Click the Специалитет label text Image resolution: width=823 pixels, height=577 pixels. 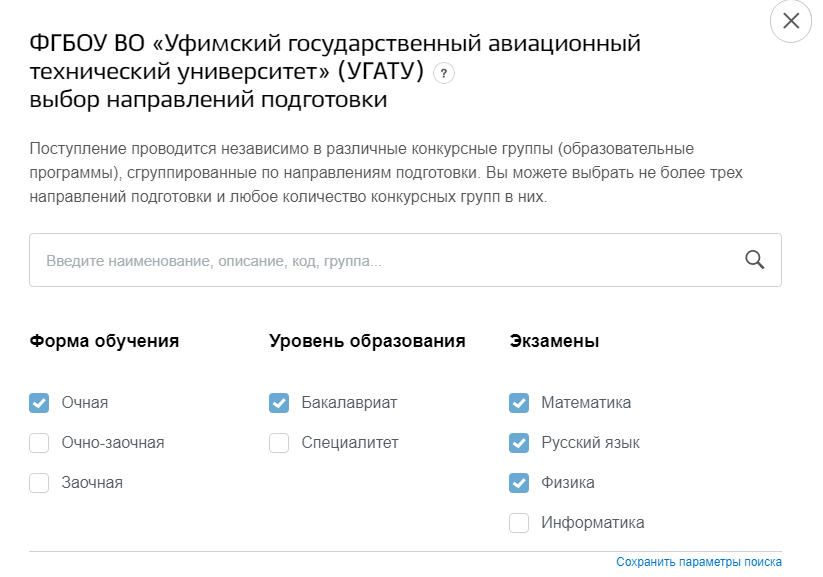350,443
